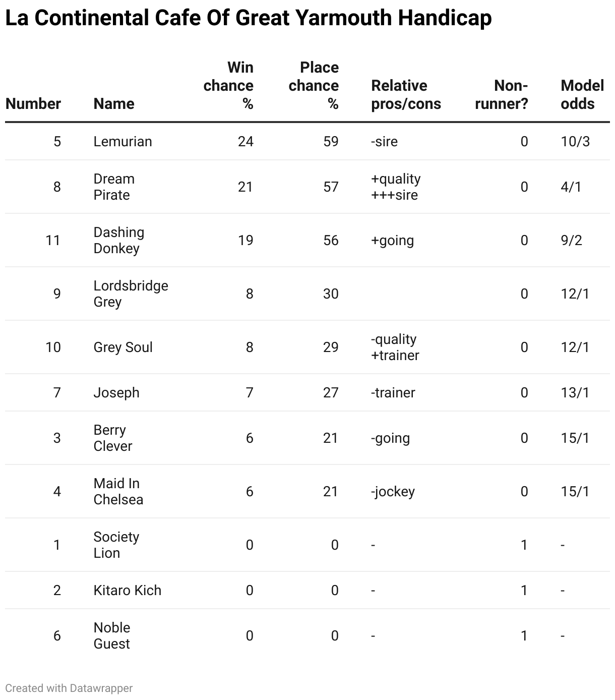Screen dimensions: 615x700
Task: Select the Grey Soul row
Action: [x=307, y=347]
